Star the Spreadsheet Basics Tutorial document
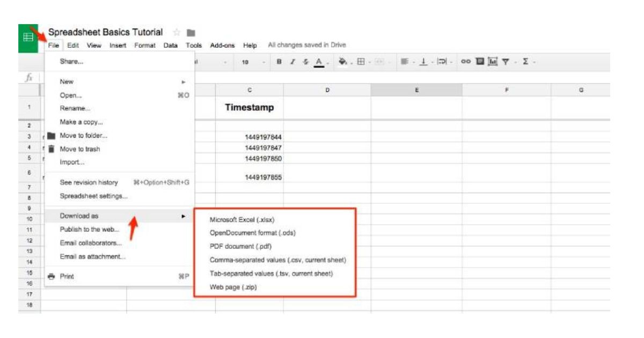This screenshot has width=644, height=338. 175,33
